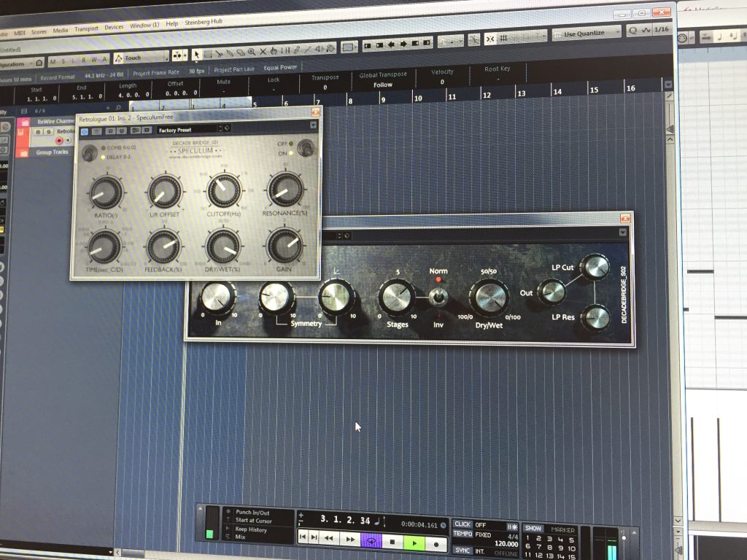Viewport: 747px width, 560px height.
Task: Toggle Speculum plugin bypass power button
Action: tap(85, 131)
